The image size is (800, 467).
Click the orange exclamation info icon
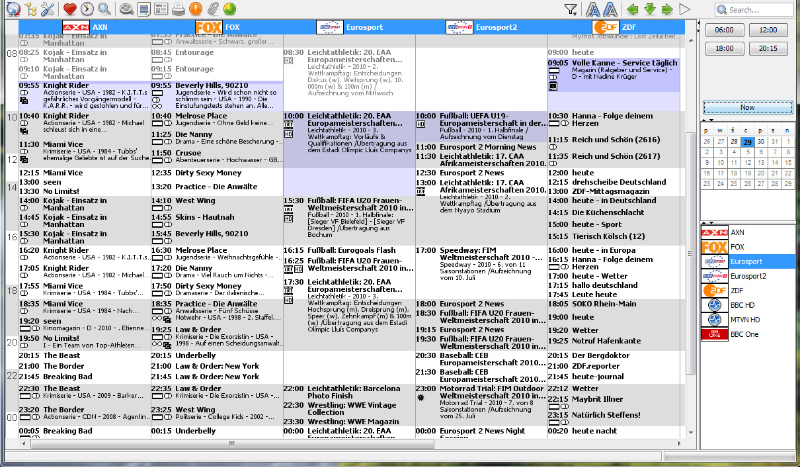pyautogui.click(x=195, y=9)
